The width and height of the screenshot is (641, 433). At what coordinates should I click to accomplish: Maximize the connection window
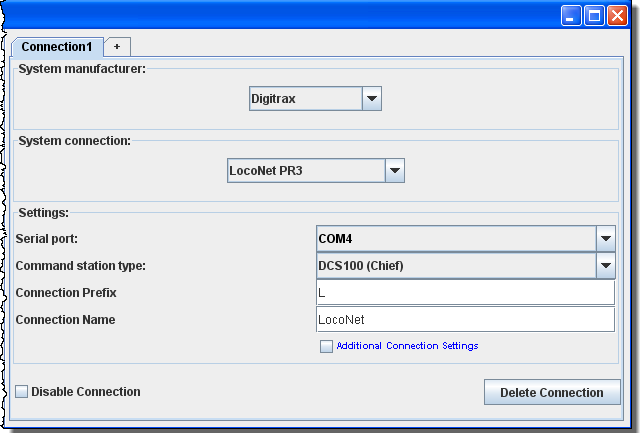pos(594,16)
